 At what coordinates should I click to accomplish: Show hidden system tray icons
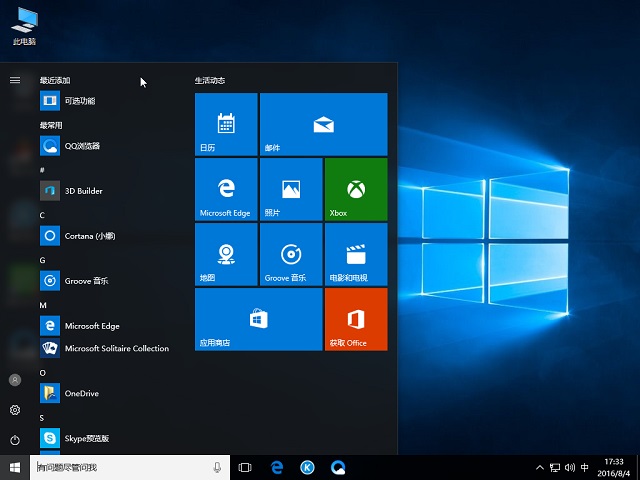(540, 467)
